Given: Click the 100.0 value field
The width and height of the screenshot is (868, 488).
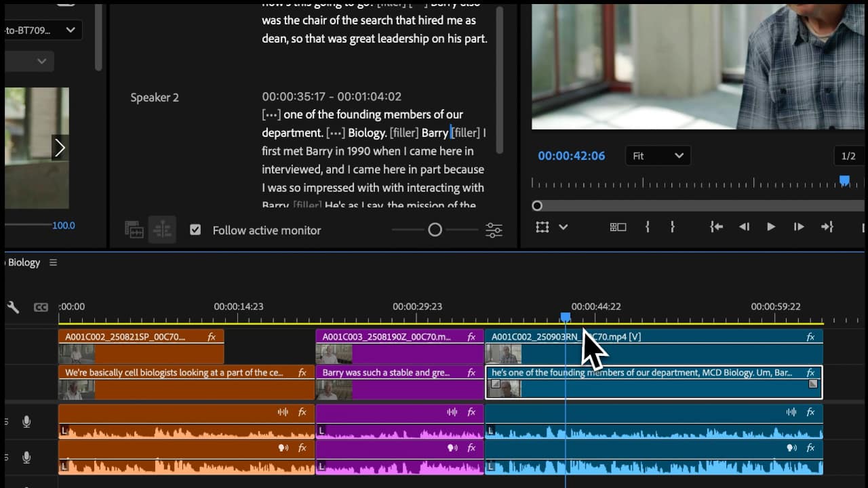Looking at the screenshot, I should click(x=64, y=225).
